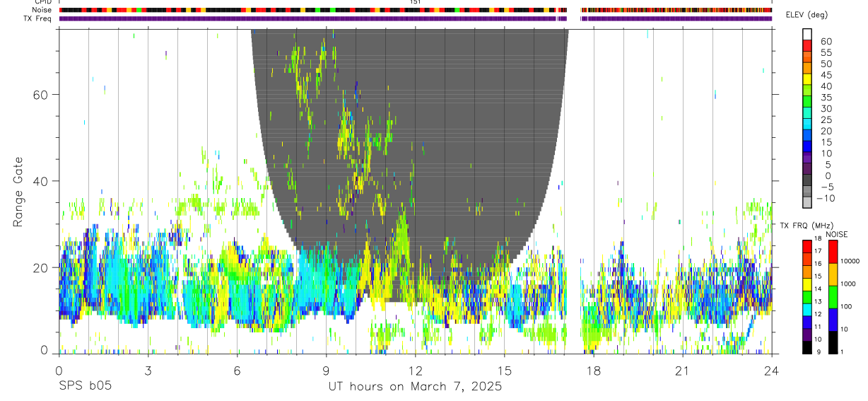Click the yellow segment of the TX FRQ color bar
This screenshot has width=868, height=401.
[807, 284]
